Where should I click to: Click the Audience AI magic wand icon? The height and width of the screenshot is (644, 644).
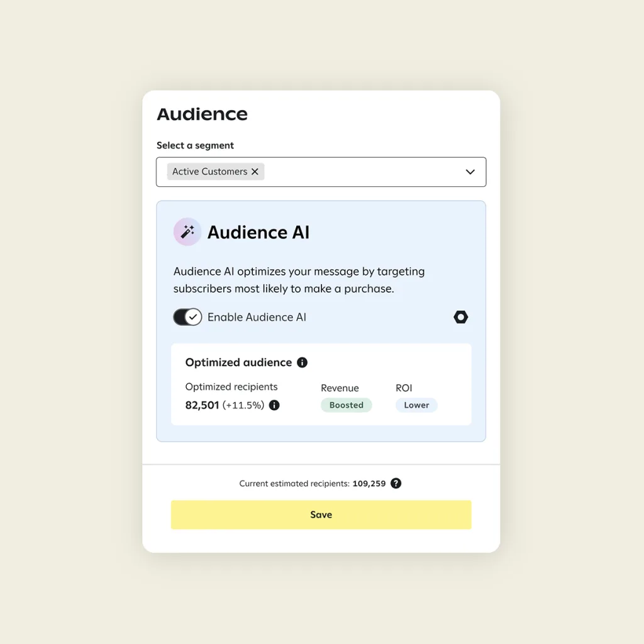point(187,232)
